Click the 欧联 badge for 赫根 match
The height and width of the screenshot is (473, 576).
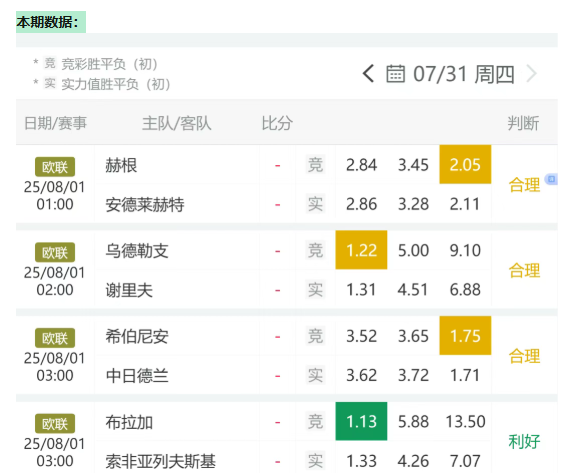[x=55, y=167]
